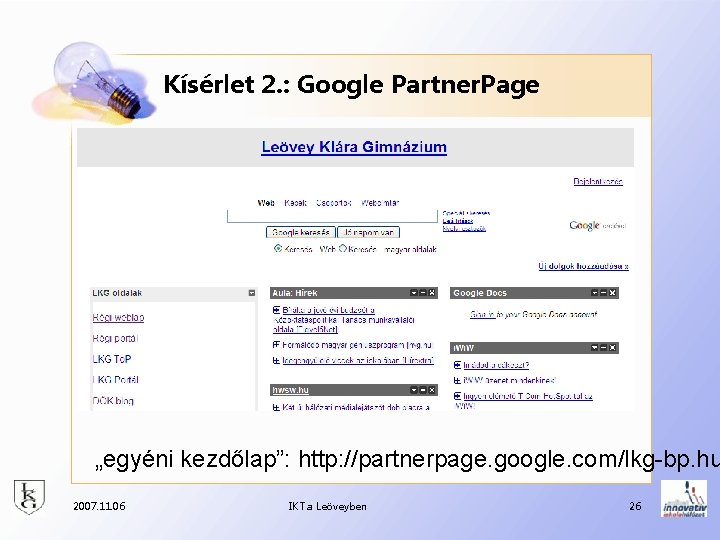Viewport: 720px width, 540px height.
Task: Open the first iWiW widget headline link
Action: pyautogui.click(x=496, y=365)
